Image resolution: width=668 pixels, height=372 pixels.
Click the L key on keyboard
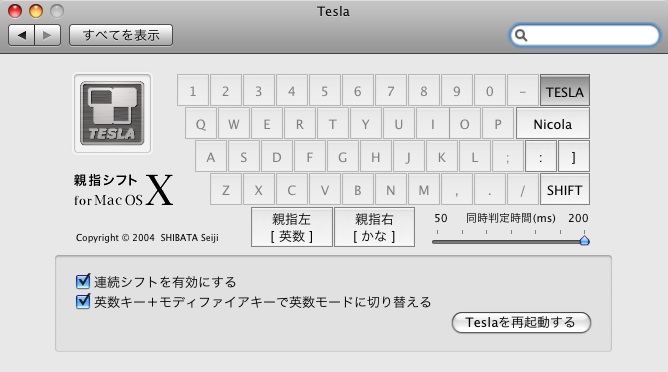pyautogui.click(x=475, y=157)
